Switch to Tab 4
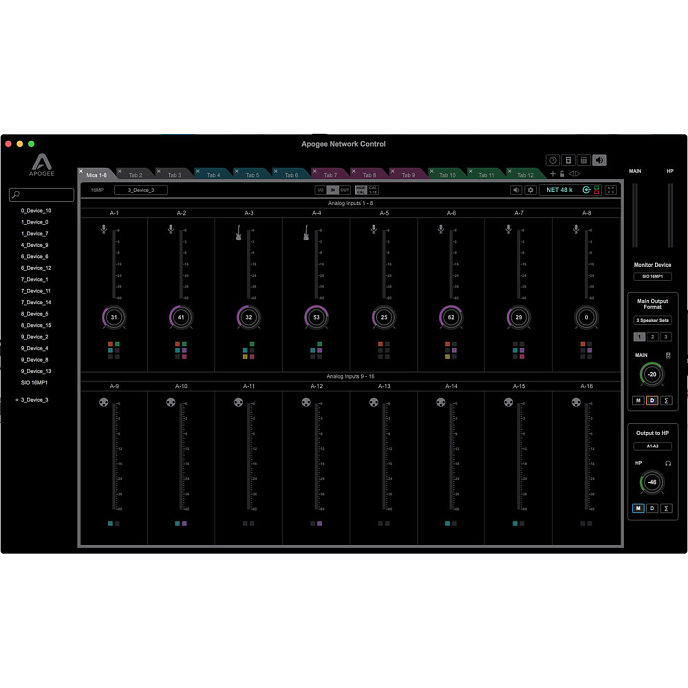This screenshot has height=688, width=688. click(x=213, y=175)
